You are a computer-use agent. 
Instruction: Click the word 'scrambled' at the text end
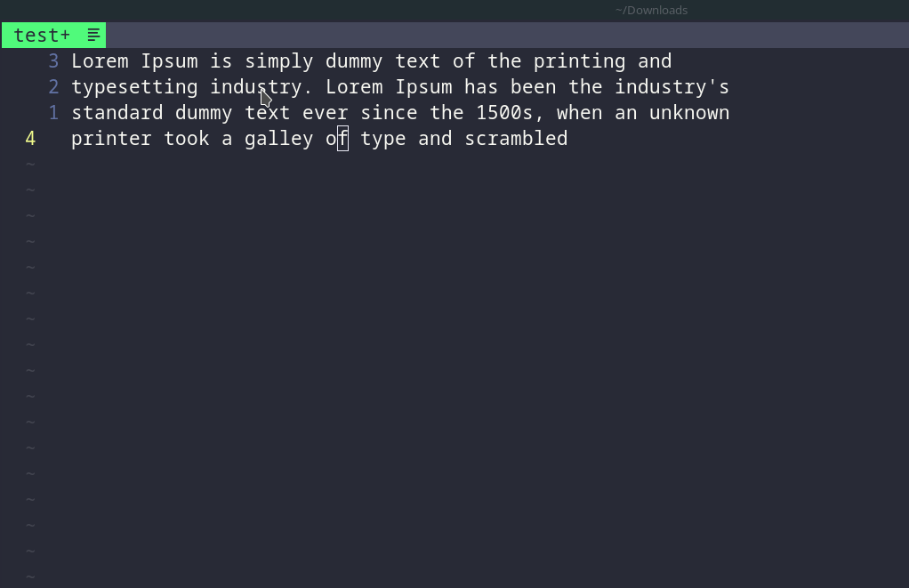[516, 139]
